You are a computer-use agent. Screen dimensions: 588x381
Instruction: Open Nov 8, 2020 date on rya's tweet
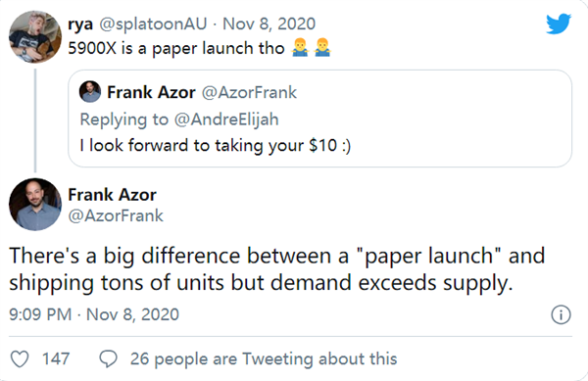269,24
